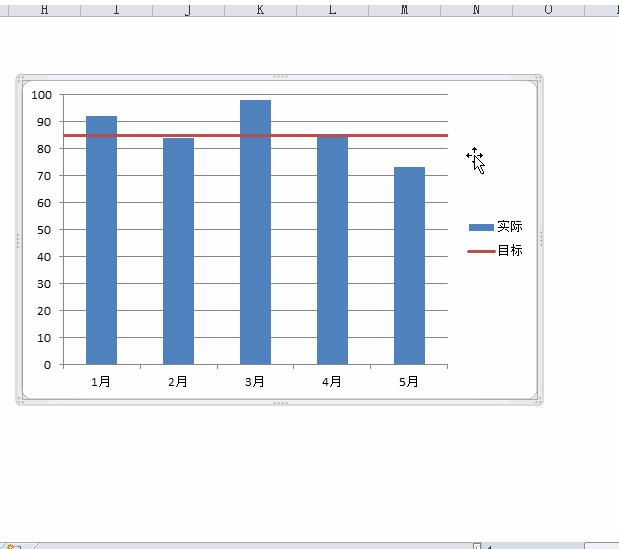This screenshot has height=549, width=619.
Task: Click the 1月 blue bar
Action: point(101,240)
